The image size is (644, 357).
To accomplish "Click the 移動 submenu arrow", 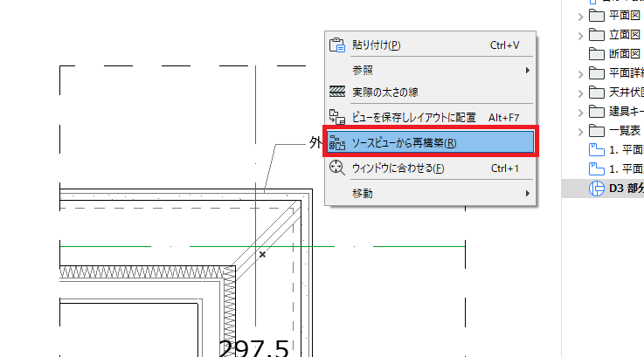I will click(528, 193).
